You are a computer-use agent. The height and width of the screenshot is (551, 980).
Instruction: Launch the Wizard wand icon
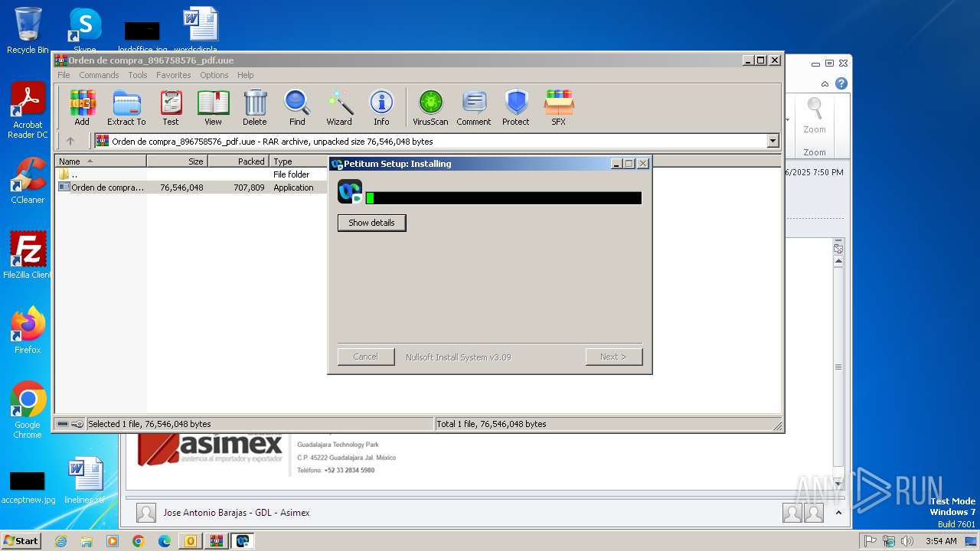tap(339, 107)
